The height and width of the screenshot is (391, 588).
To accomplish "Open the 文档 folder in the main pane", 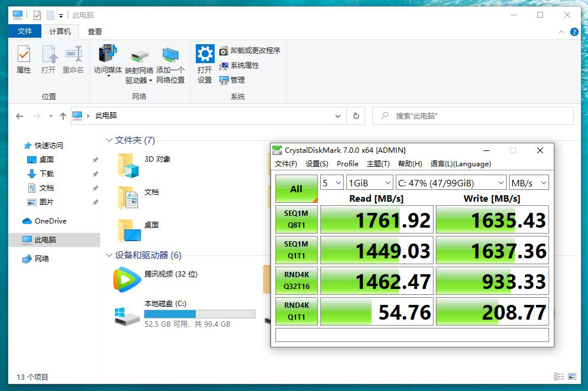I will point(128,198).
